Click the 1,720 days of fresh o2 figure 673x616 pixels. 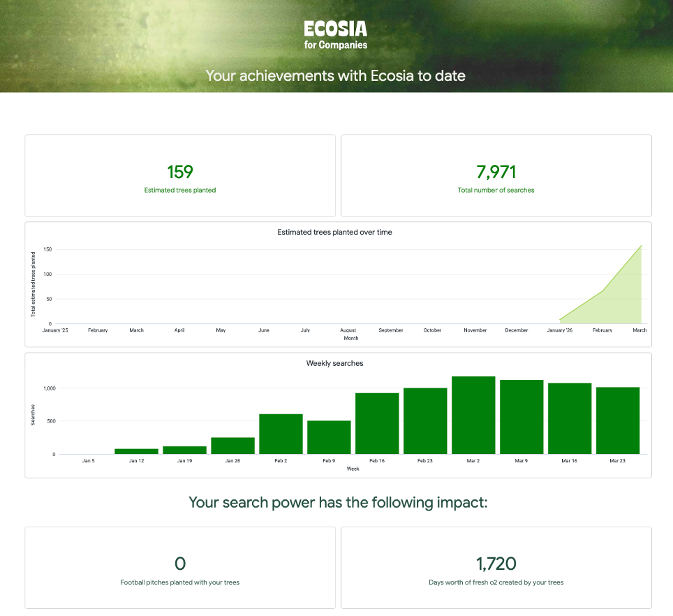coord(496,564)
